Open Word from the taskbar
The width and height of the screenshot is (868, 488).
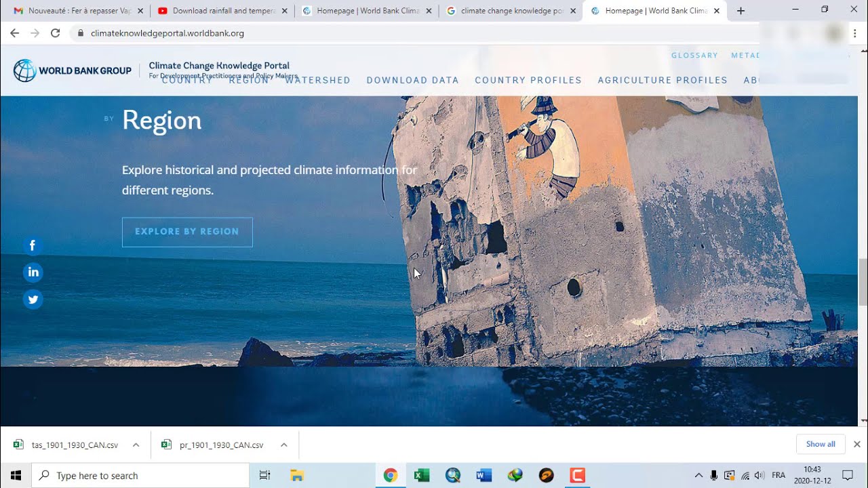click(x=484, y=475)
